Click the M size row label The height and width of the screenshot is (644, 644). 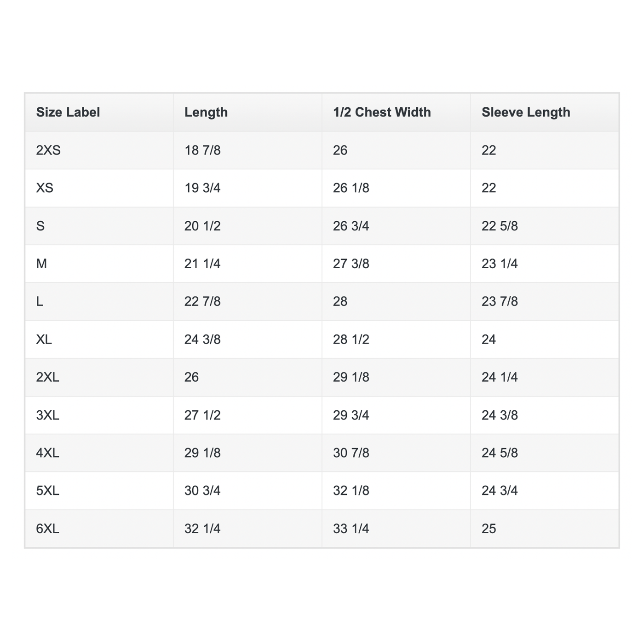pyautogui.click(x=41, y=264)
